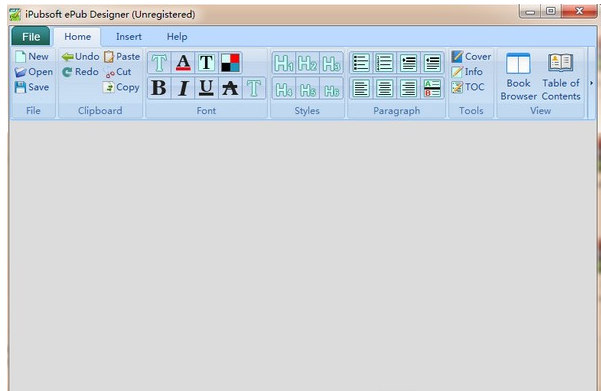This screenshot has height=391, width=601.
Task: Open the color palette swatch icon
Action: tap(230, 62)
